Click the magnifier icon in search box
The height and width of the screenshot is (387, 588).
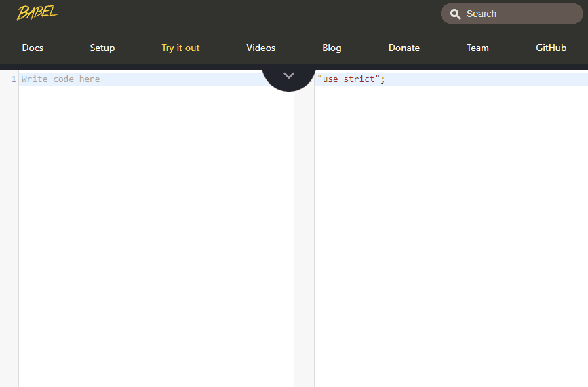click(456, 14)
